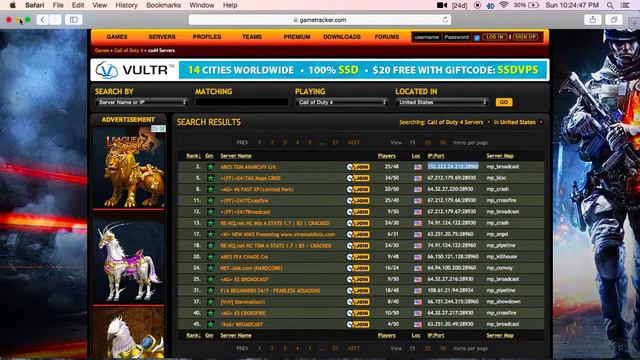
Task: Open the Playing game dropdown
Action: click(342, 102)
